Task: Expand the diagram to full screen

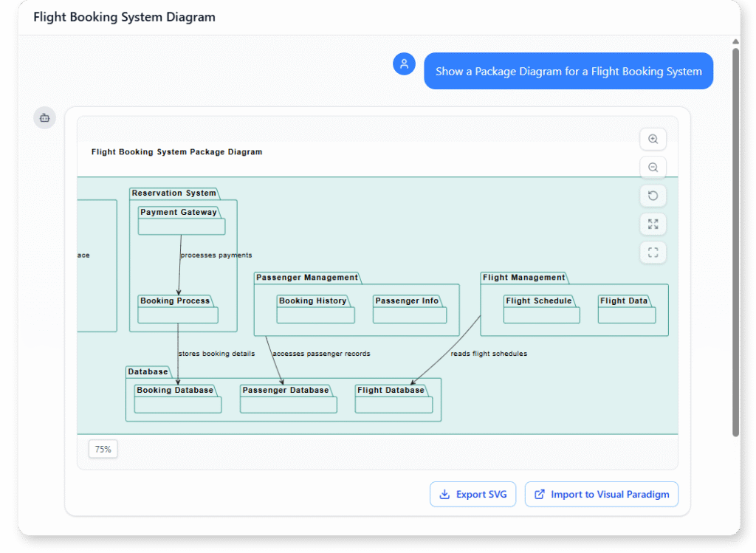Action: pos(653,224)
